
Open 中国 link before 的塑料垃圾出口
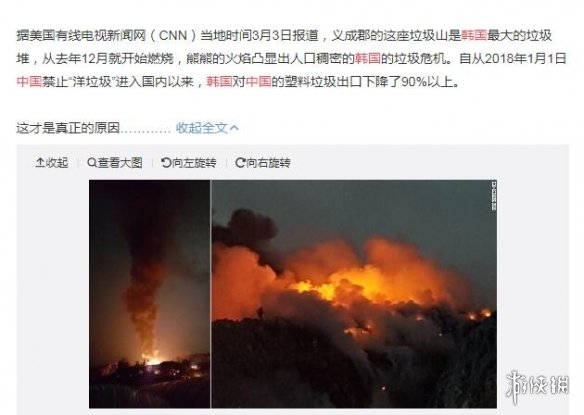(258, 82)
